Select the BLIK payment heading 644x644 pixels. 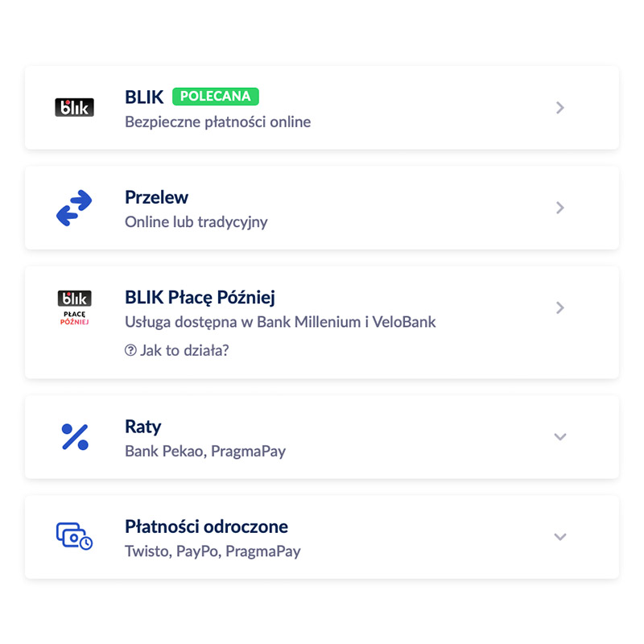point(144,97)
